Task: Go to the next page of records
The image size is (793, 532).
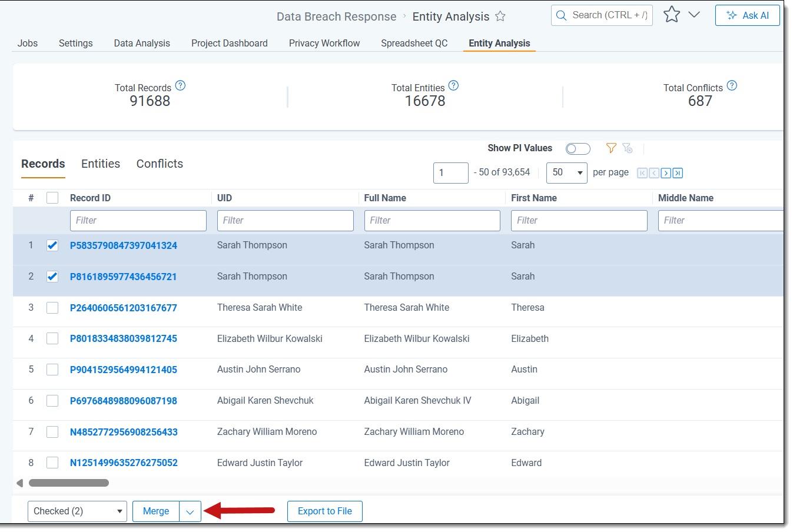Action: (x=666, y=173)
